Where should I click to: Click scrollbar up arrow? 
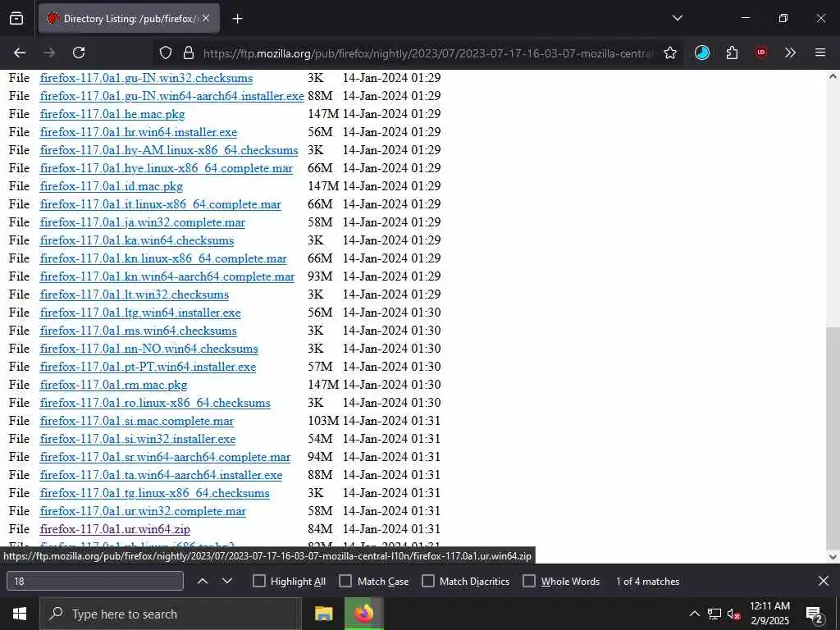click(833, 76)
